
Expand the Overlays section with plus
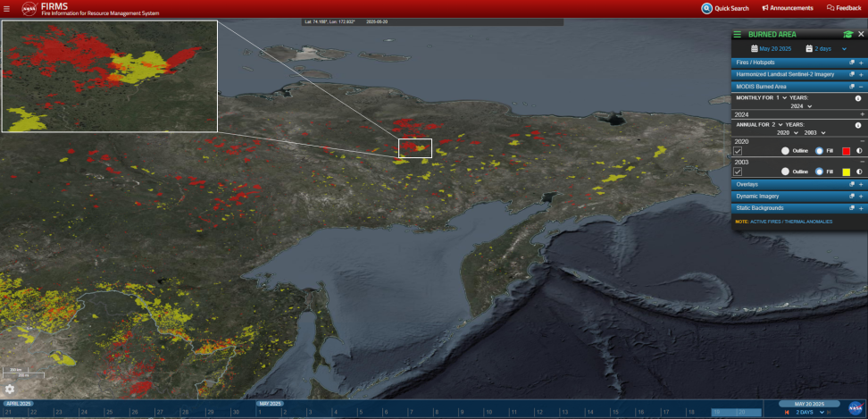point(861,184)
